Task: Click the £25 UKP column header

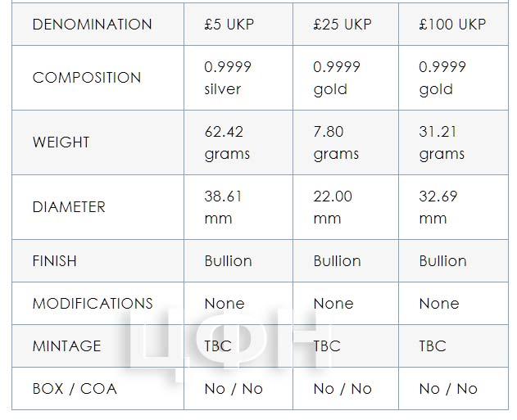Action: tap(346, 24)
